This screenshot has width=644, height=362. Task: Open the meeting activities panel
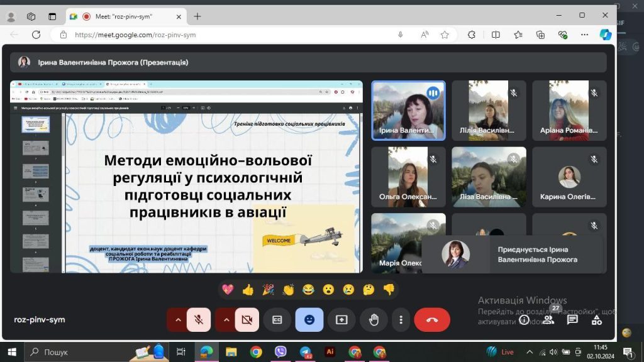[x=597, y=319]
